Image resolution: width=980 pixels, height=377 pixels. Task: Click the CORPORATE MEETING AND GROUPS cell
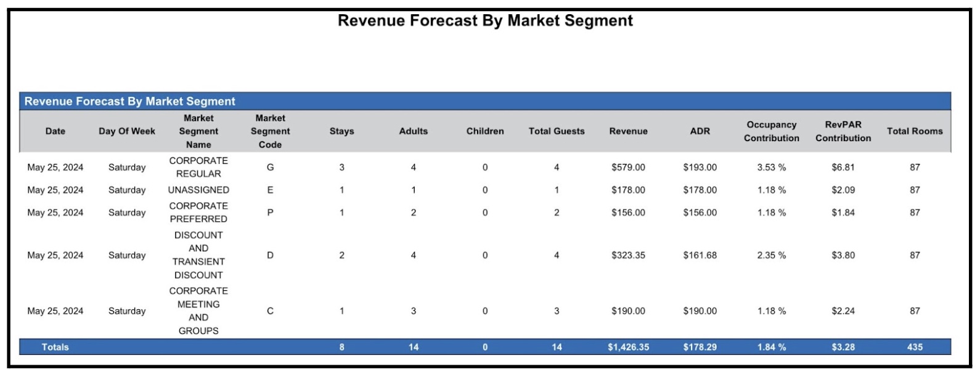[198, 310]
